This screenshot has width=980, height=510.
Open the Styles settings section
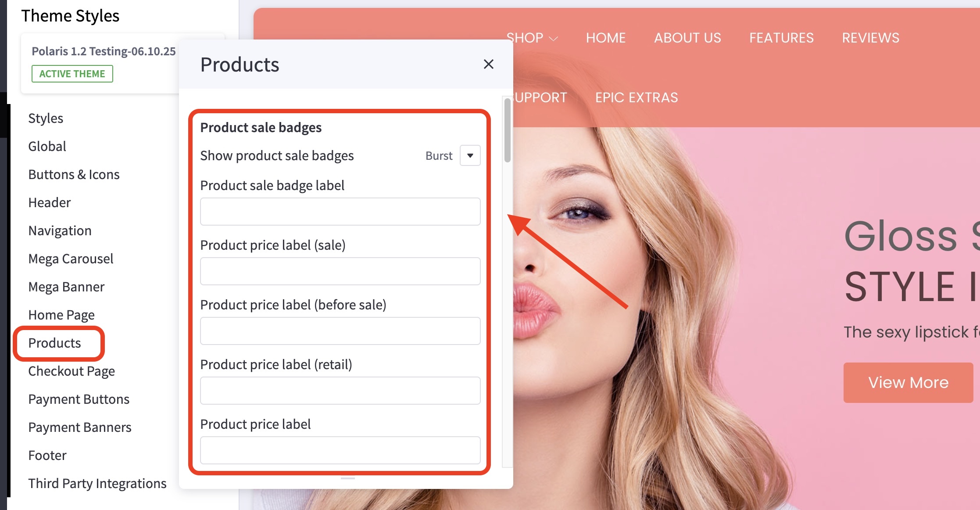click(46, 119)
